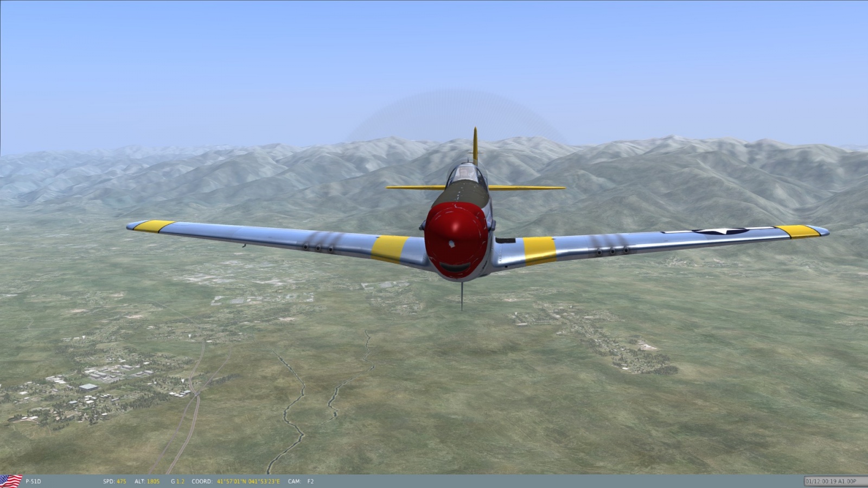868x488 pixels.
Task: Click the yellow tip of the right-side wing
Action: (x=797, y=230)
